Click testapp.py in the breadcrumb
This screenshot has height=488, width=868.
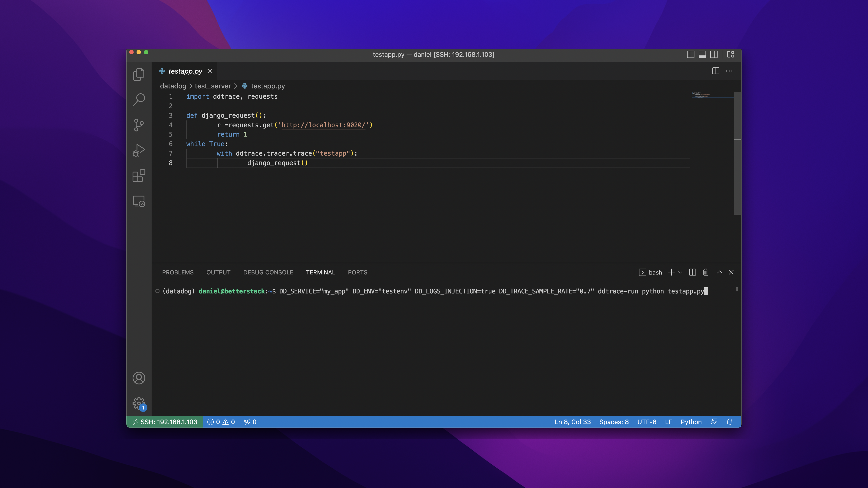click(268, 86)
